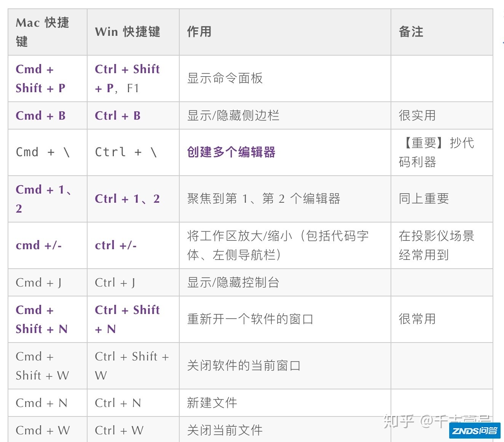
Task: Click the '很常用' note cell
Action: 442,319
